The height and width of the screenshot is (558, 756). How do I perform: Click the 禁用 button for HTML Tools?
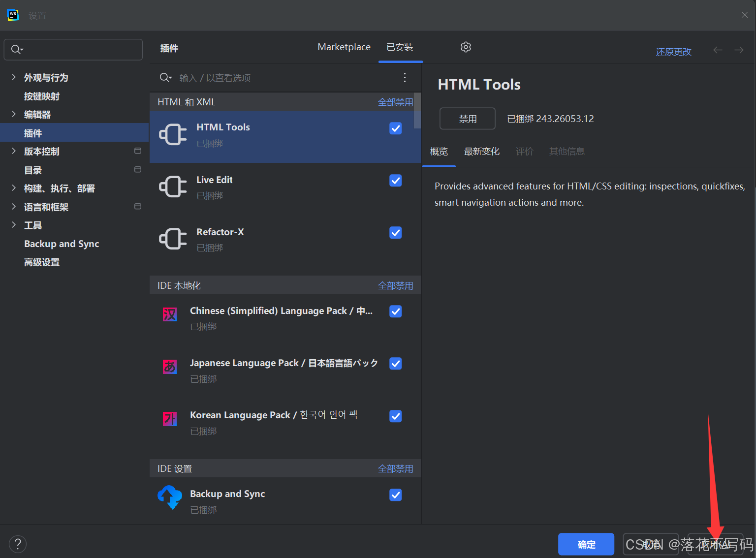pos(467,118)
